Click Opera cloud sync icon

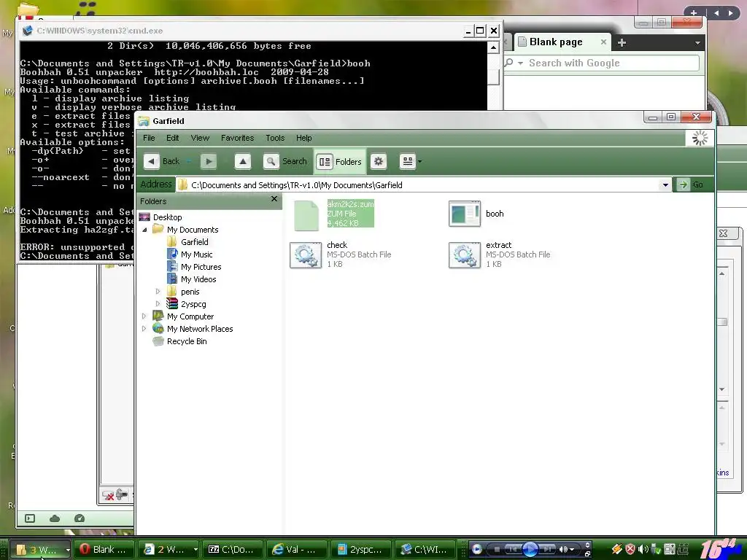point(55,518)
